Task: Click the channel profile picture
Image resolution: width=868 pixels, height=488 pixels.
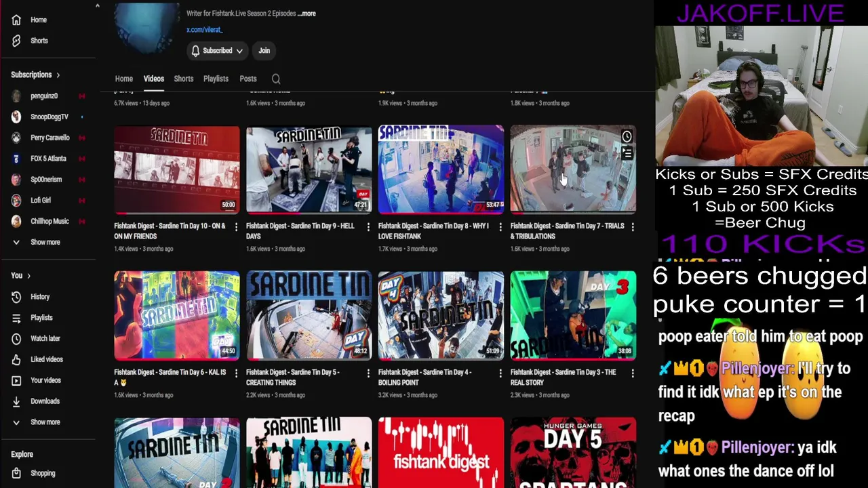Action: click(x=147, y=27)
